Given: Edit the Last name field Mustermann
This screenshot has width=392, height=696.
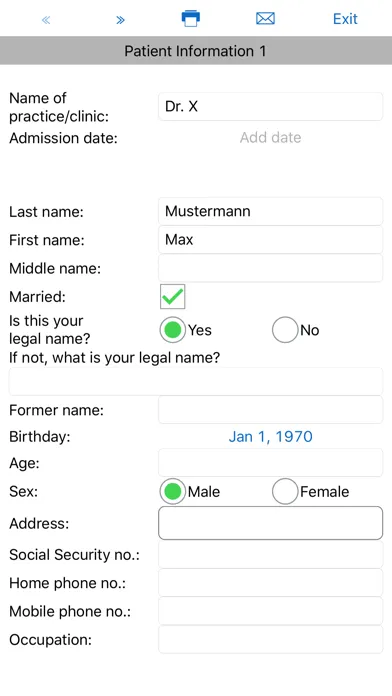Looking at the screenshot, I should coord(270,211).
